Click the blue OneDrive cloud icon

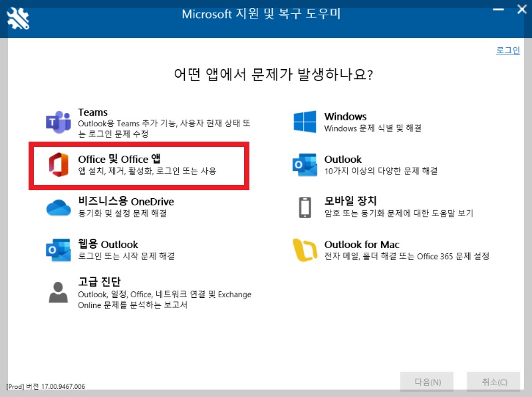pos(59,207)
